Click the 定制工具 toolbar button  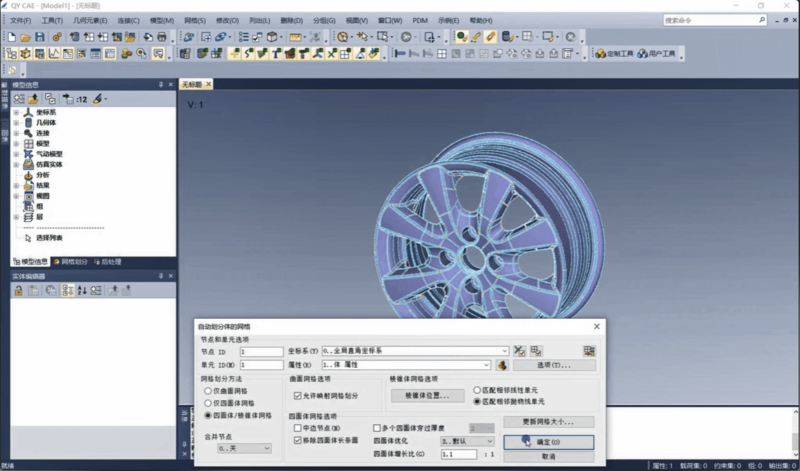[615, 54]
